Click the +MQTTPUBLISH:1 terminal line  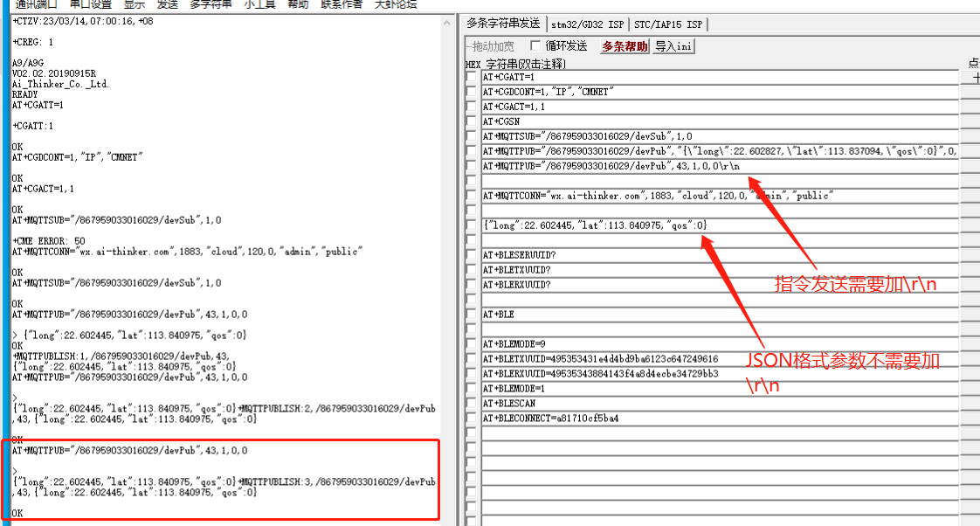tap(121, 356)
